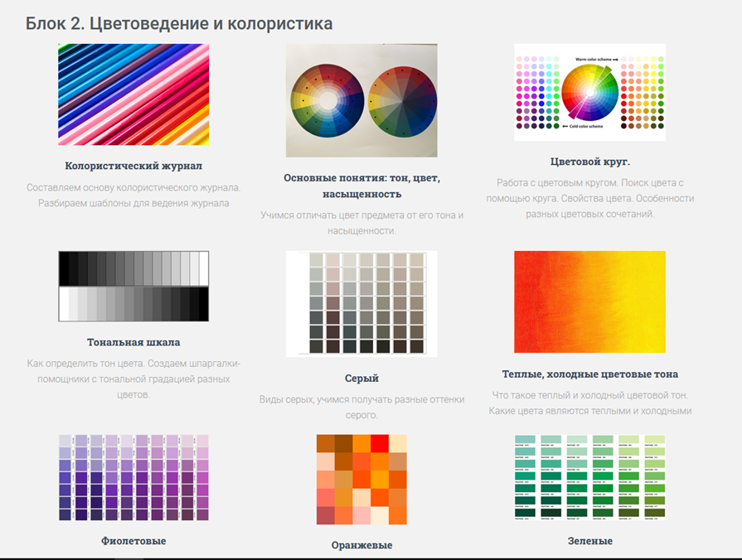
Task: Open the violet shades swatch chart
Action: (133, 477)
